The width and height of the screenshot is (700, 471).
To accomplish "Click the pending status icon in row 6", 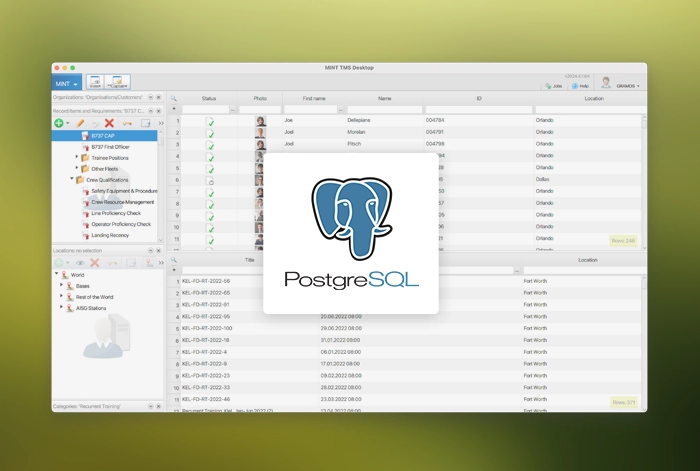I will pyautogui.click(x=209, y=180).
